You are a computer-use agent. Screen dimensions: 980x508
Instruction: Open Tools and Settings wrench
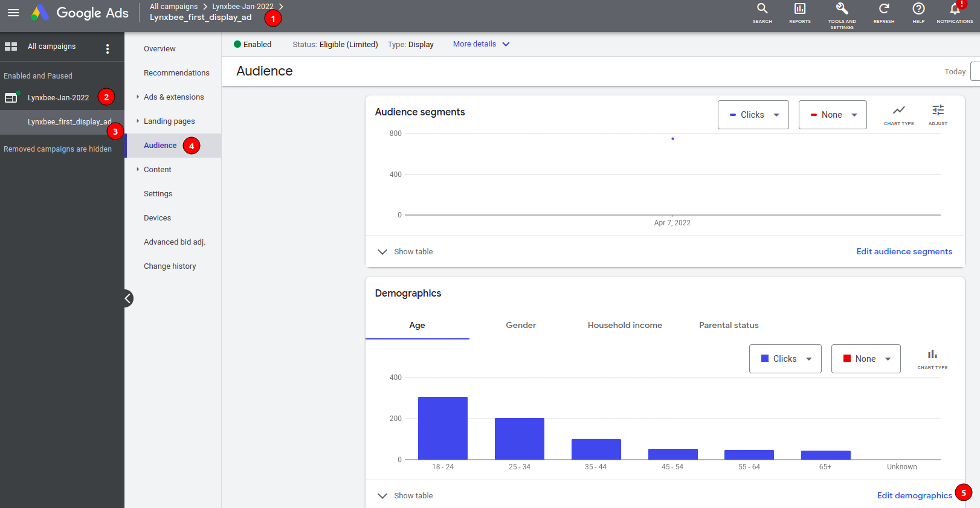click(842, 9)
